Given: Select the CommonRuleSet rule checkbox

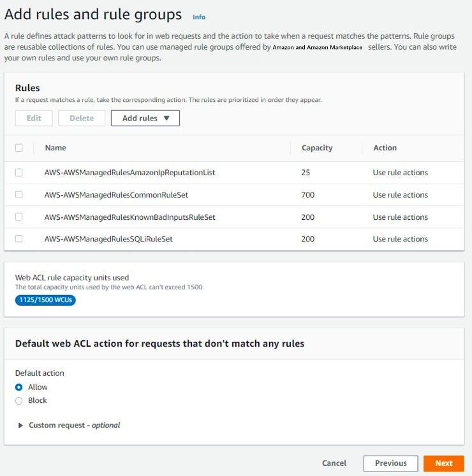Looking at the screenshot, I should (x=19, y=195).
